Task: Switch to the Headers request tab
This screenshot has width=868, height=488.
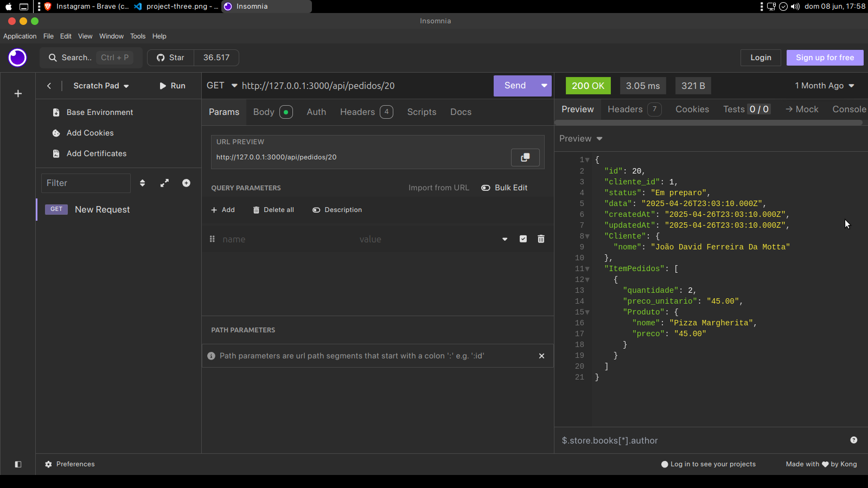Action: (358, 112)
